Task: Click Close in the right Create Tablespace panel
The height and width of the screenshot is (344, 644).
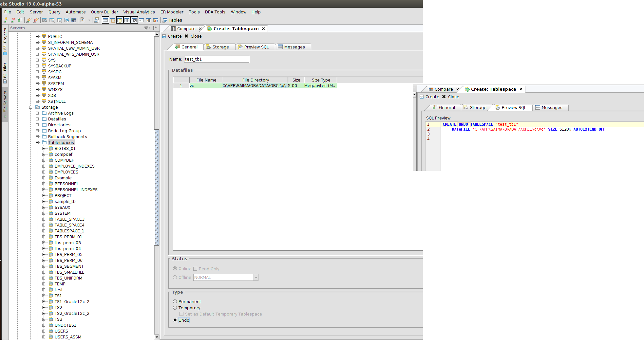Action: 451,97
